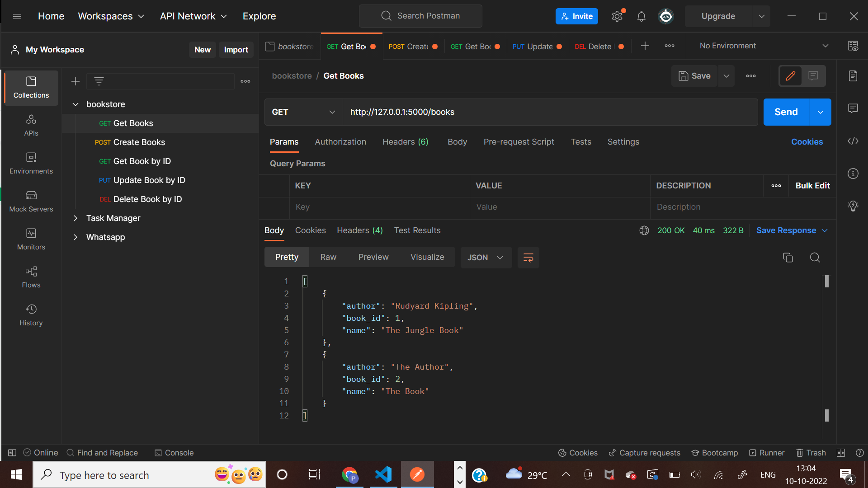Open the Postman Console
Viewport: 868px width, 488px height.
point(174,453)
